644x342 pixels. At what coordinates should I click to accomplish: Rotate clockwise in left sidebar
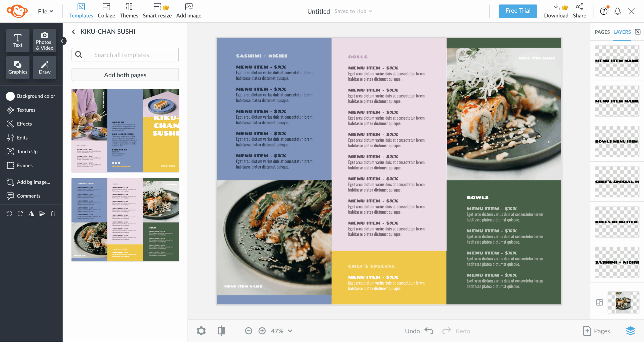20,214
